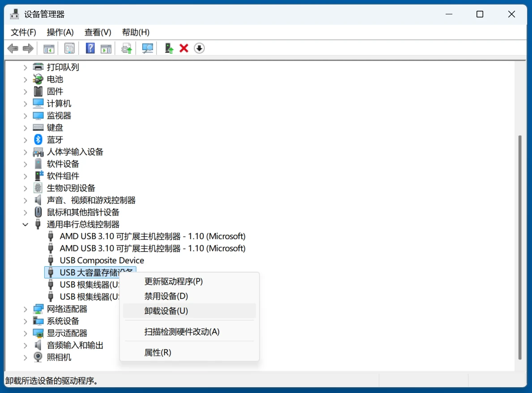The width and height of the screenshot is (532, 393).
Task: Select 禁用设备(D) in the context menu
Action: [x=166, y=296]
